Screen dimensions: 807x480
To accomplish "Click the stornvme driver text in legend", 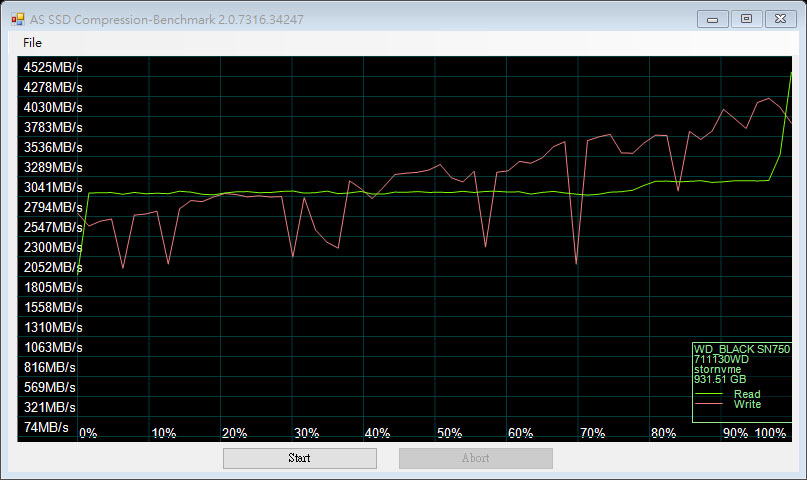I will [x=717, y=369].
